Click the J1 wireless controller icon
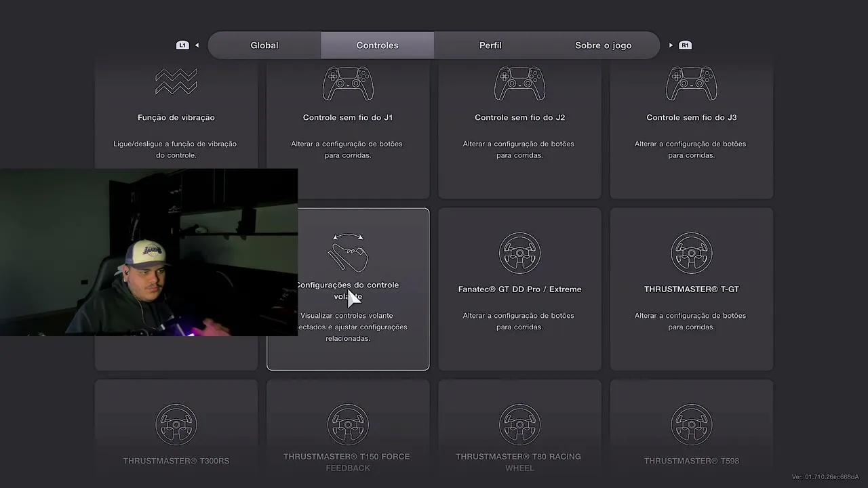 pyautogui.click(x=348, y=83)
